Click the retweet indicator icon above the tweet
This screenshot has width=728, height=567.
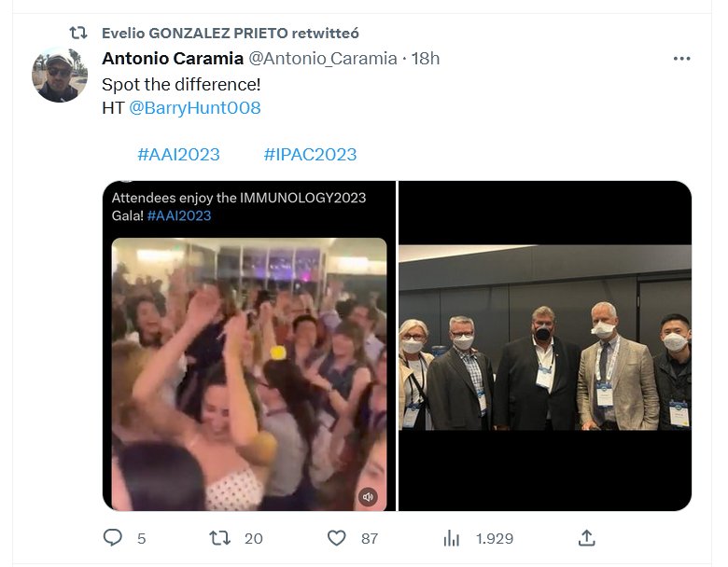[x=78, y=33]
